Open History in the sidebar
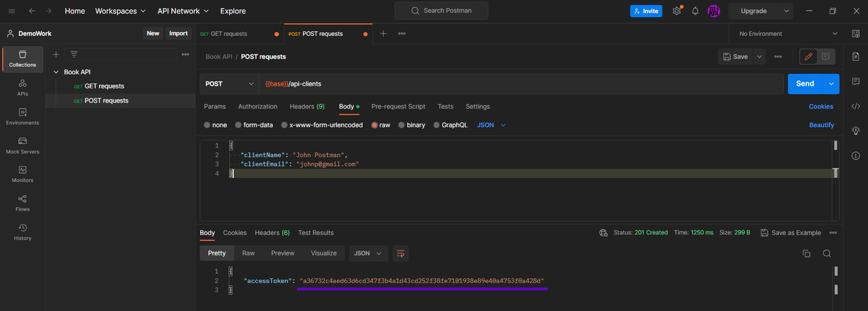This screenshot has width=868, height=311. point(22,232)
